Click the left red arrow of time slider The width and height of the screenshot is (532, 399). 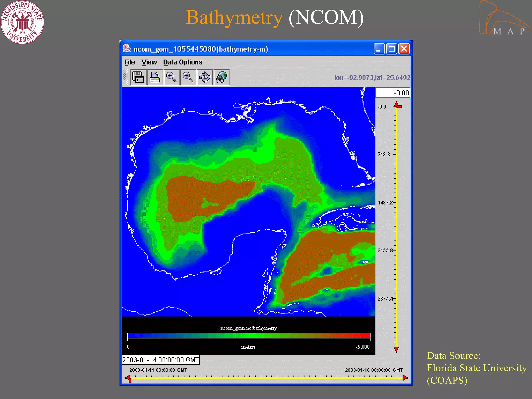[x=129, y=378]
